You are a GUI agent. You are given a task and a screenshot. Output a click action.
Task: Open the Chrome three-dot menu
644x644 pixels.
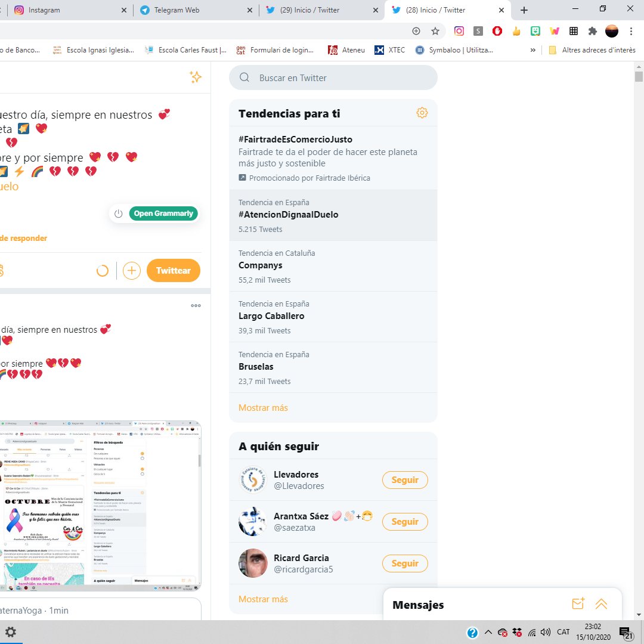pos(631,31)
